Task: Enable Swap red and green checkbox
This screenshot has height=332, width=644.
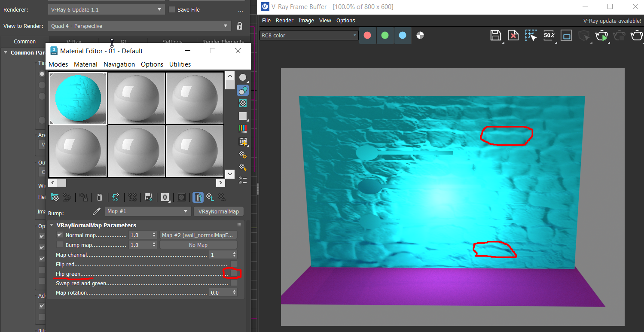Action: point(234,283)
